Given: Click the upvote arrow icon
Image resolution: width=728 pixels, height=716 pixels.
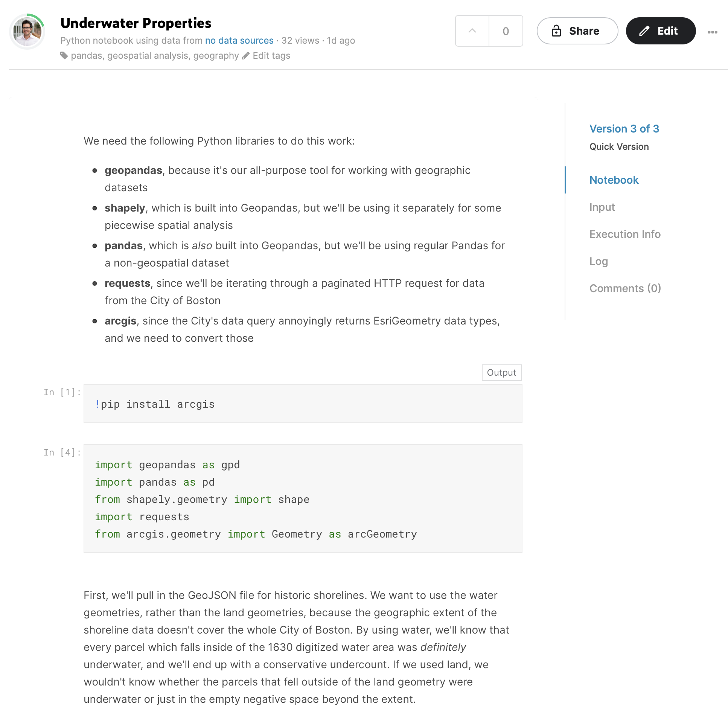Looking at the screenshot, I should click(472, 31).
